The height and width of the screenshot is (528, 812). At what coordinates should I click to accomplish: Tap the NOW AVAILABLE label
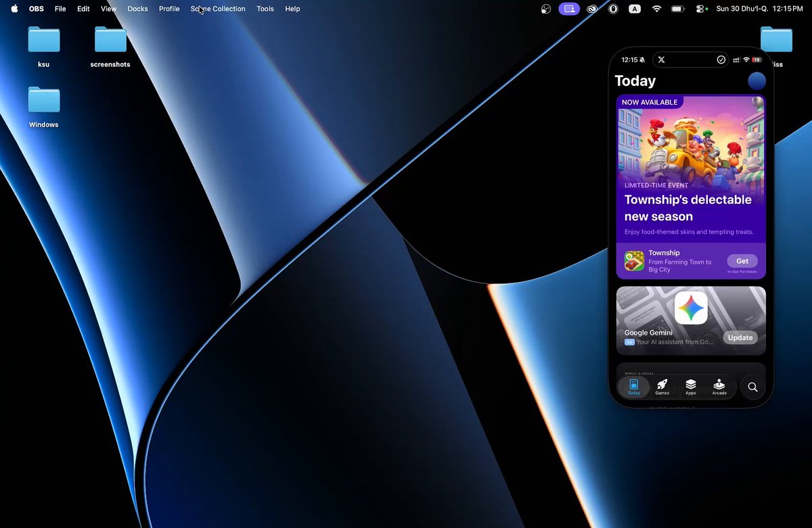(650, 102)
